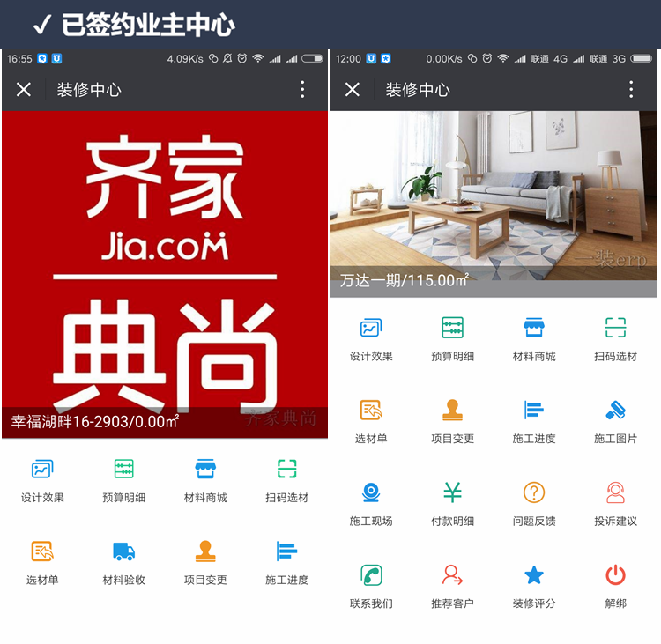Close 装修中心 page in the right phone screen
The image size is (661, 644).
pos(353,89)
